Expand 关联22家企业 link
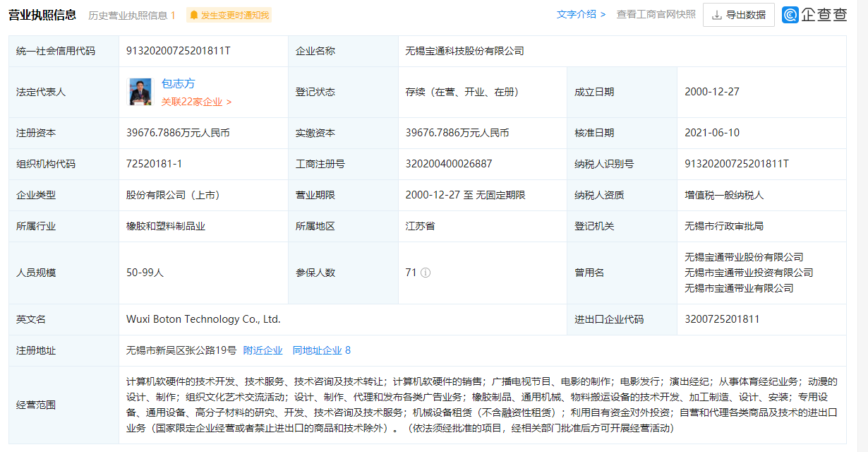Image resolution: width=868 pixels, height=452 pixels. pos(196,102)
